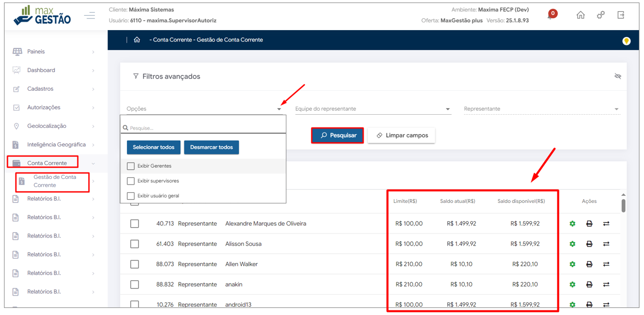Click the Pesquisar button
644x315 pixels.
coord(337,136)
